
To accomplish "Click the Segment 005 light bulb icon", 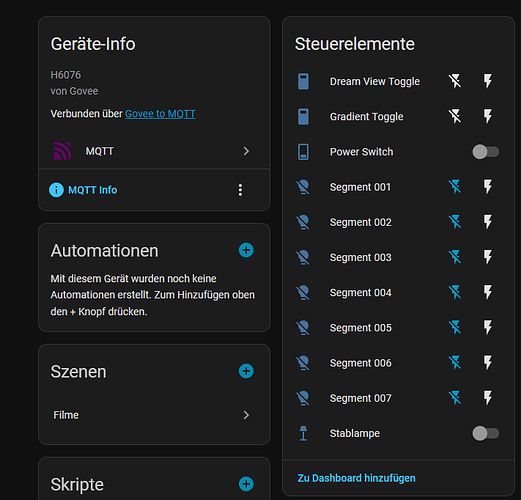I will (x=303, y=328).
